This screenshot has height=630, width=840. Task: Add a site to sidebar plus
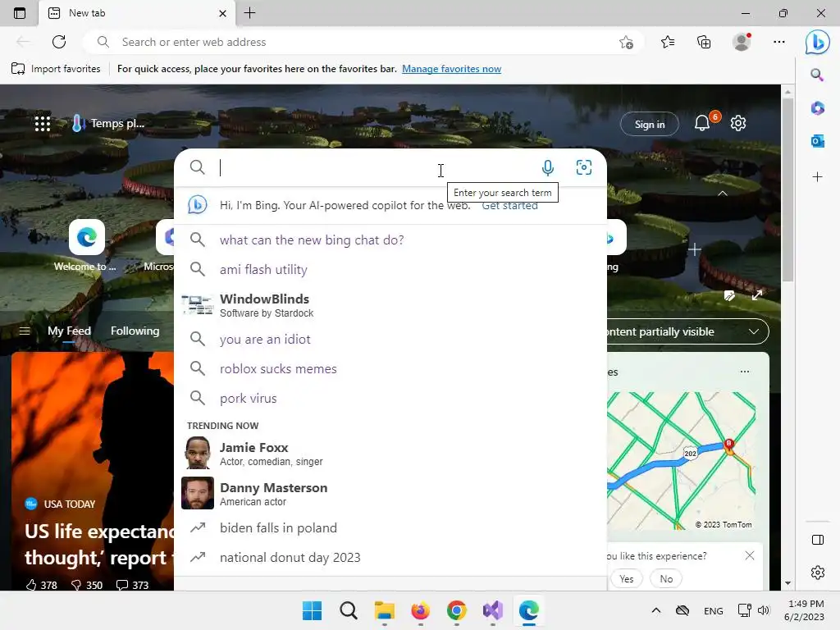[x=817, y=177]
